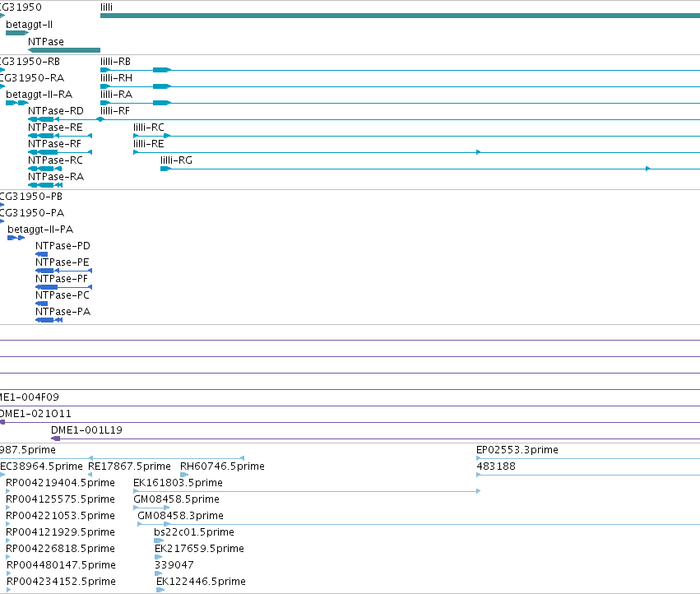Select the EK122446.5prime label

[201, 582]
